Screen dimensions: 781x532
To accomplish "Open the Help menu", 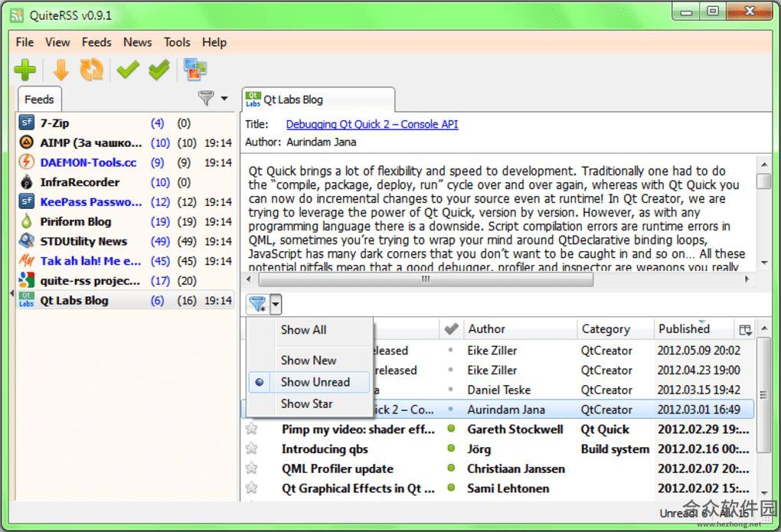I will (214, 42).
